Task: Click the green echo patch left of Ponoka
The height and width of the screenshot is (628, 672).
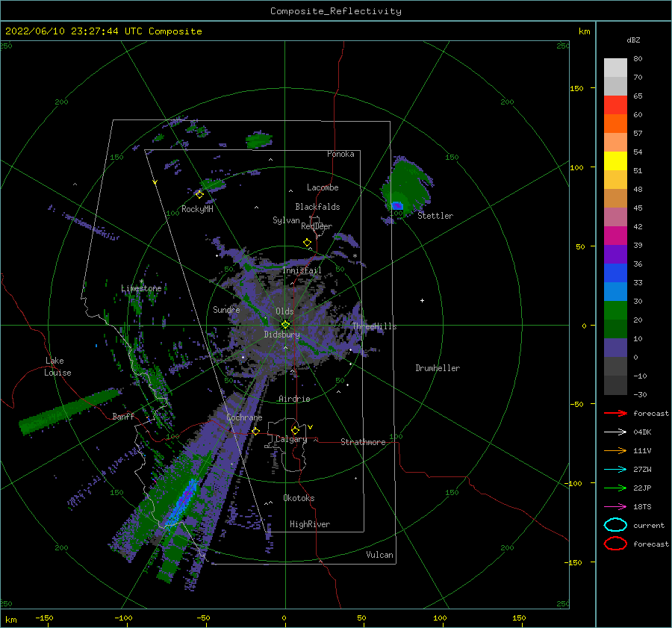Action: (259, 140)
